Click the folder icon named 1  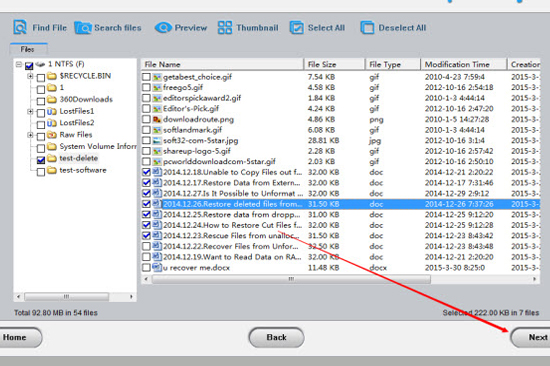(x=52, y=87)
